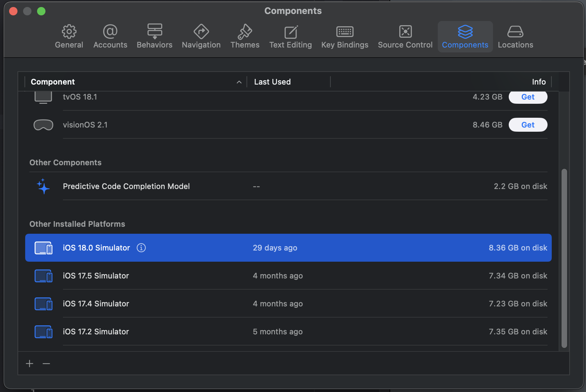The width and height of the screenshot is (586, 392).
Task: Select the iOS 17.2 Simulator row
Action: point(288,332)
